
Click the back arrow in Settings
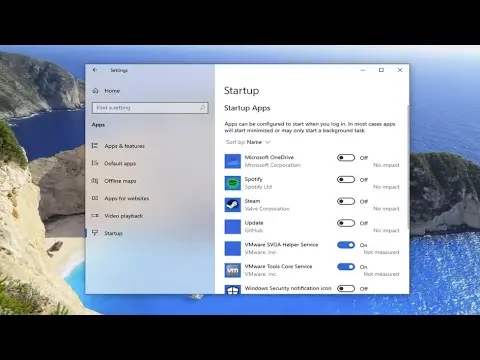pos(95,70)
